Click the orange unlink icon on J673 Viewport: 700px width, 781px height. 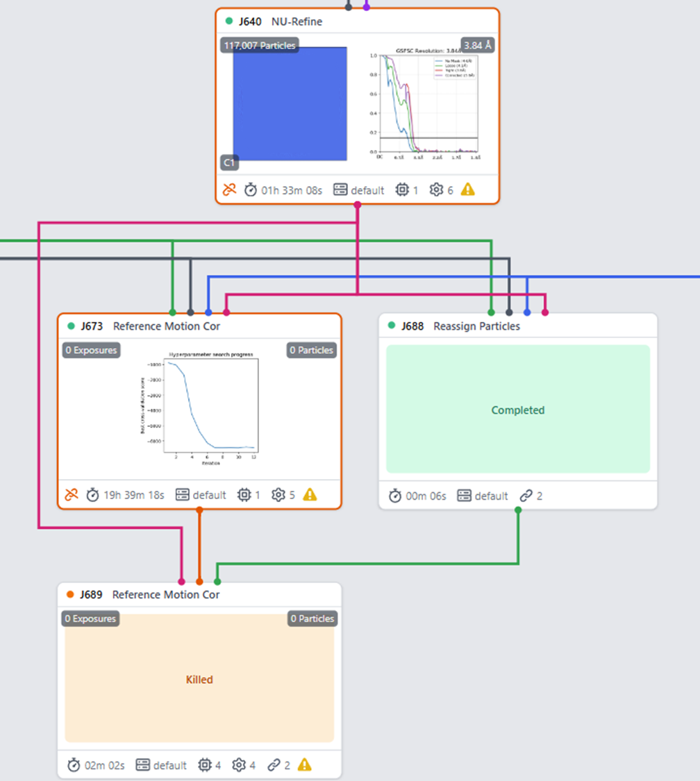[x=71, y=495]
